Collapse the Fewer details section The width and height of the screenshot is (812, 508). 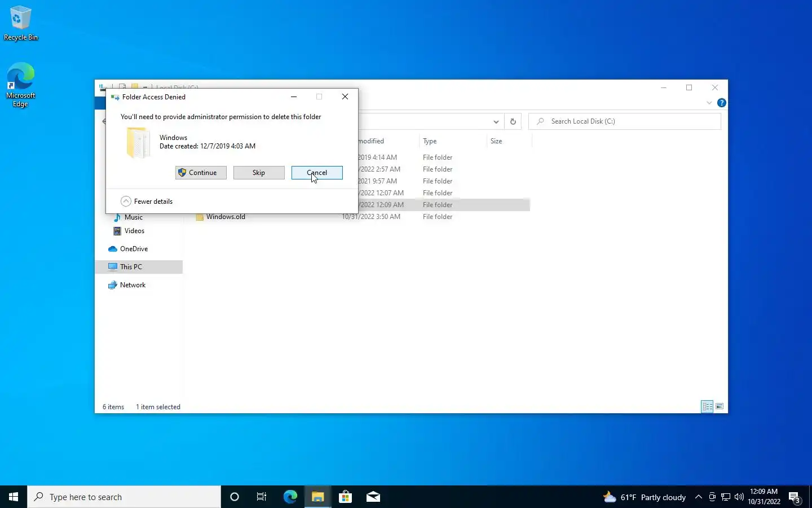pos(147,202)
